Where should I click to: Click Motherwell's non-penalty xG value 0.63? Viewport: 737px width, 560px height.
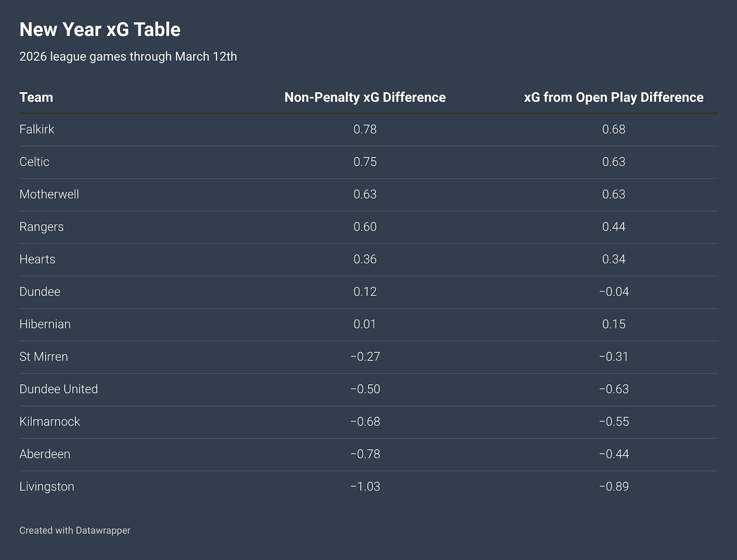(365, 194)
